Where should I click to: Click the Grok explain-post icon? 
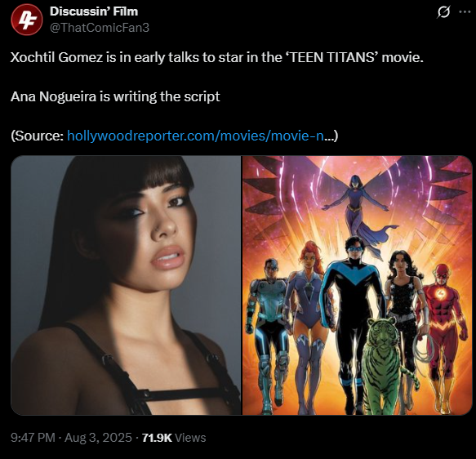point(443,12)
